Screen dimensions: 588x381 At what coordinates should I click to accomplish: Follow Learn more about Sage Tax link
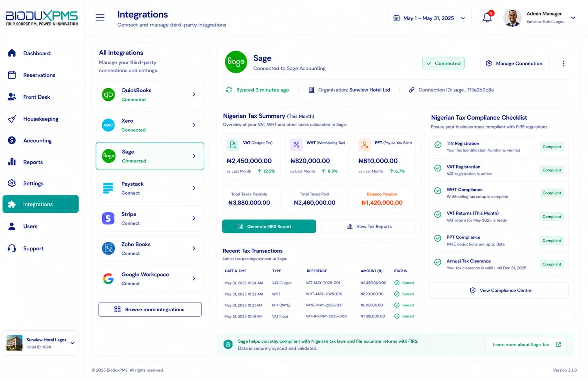coord(526,345)
